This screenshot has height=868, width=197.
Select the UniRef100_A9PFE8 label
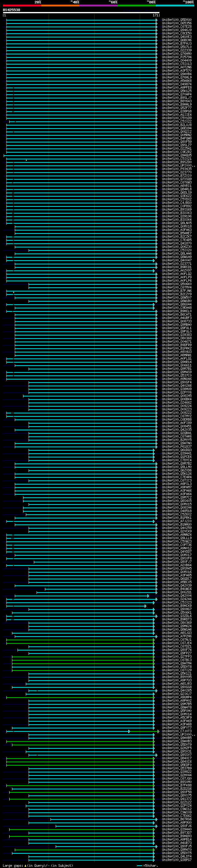pyautogui.click(x=177, y=88)
